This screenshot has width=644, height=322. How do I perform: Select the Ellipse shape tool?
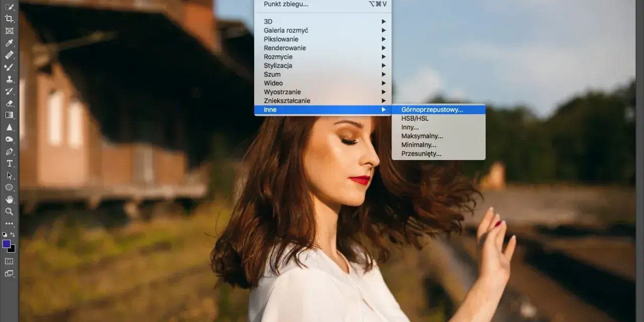[x=9, y=187]
